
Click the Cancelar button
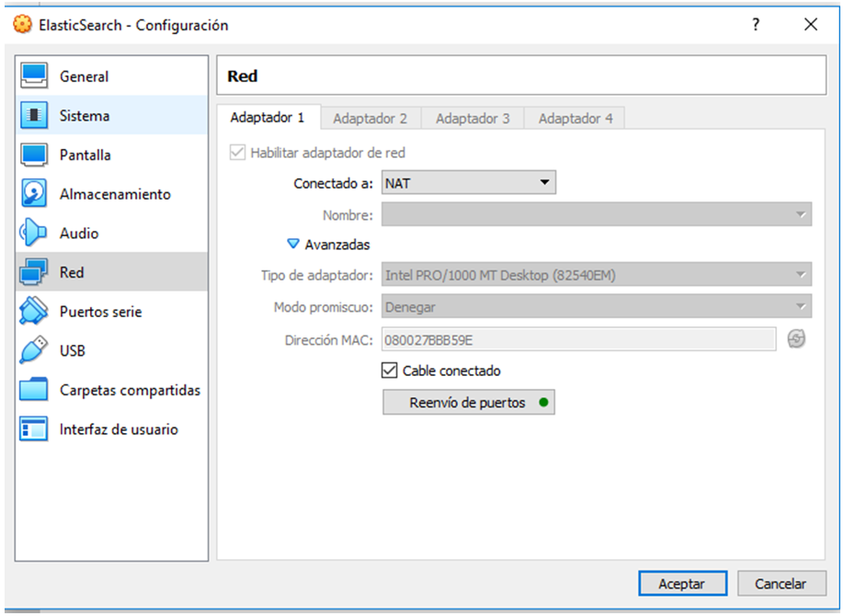click(x=781, y=584)
